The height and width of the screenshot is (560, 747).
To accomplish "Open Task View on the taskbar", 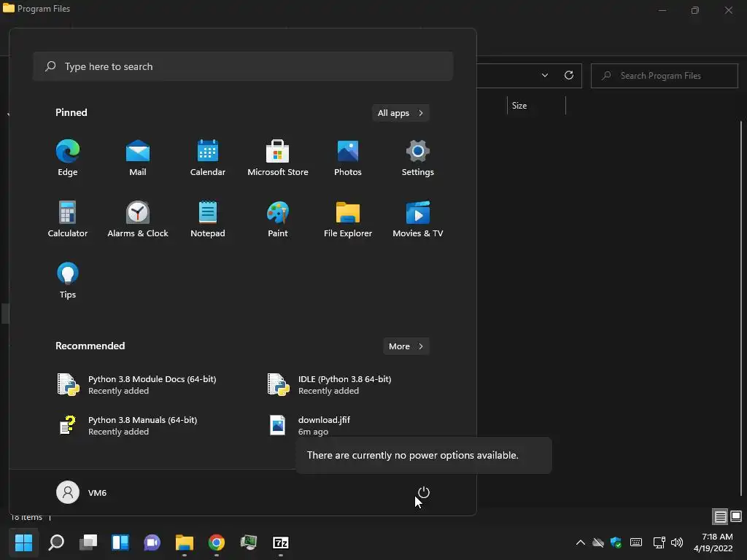I will click(x=88, y=542).
